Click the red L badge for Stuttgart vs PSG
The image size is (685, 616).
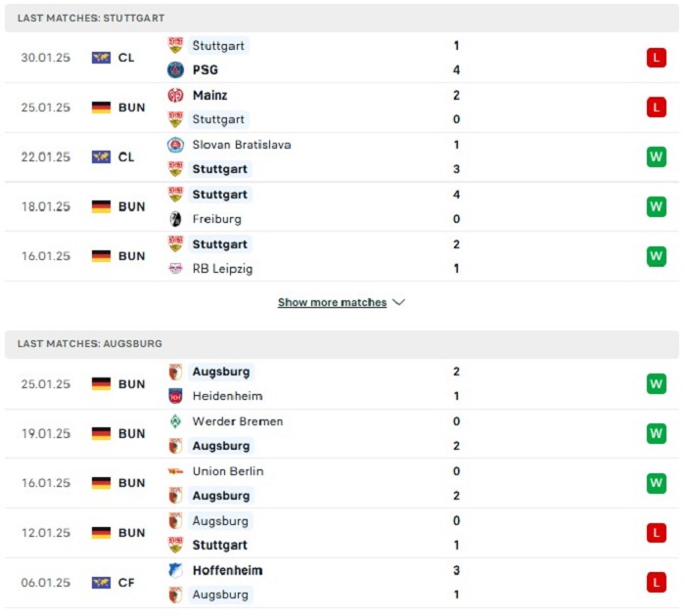pos(657,58)
